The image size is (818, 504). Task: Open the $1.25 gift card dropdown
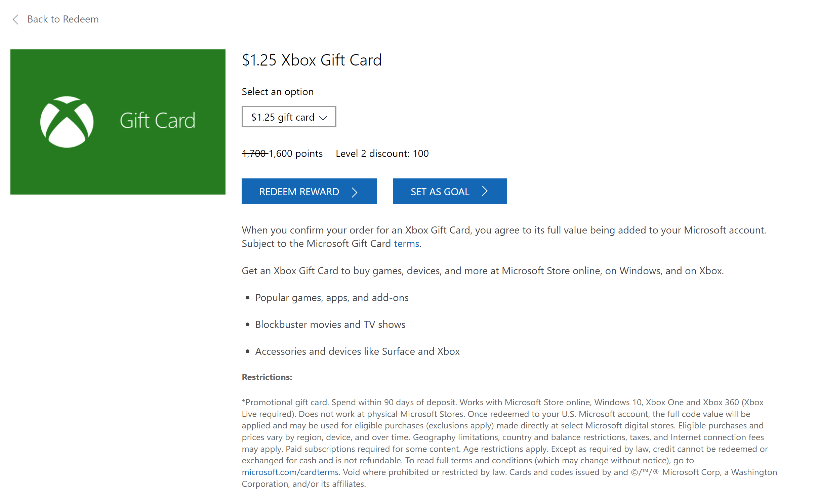[x=289, y=117]
